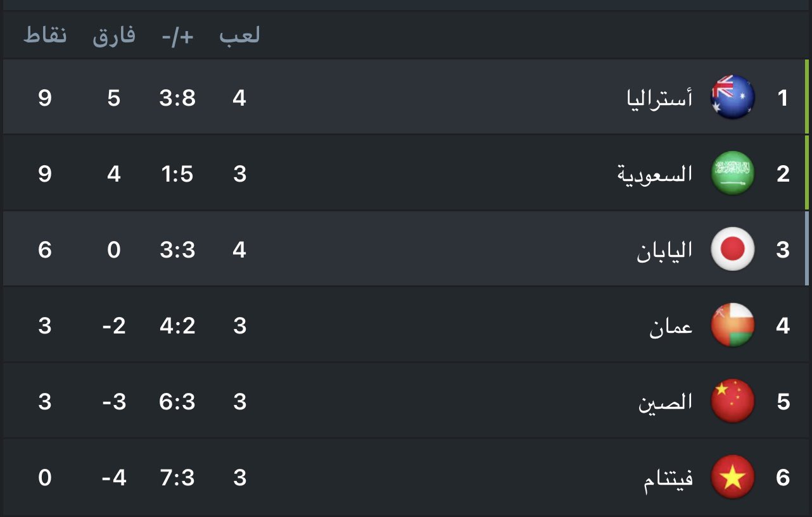Select Australia's goals score 3:8
Viewport: 812px width, 517px height.
click(x=177, y=98)
